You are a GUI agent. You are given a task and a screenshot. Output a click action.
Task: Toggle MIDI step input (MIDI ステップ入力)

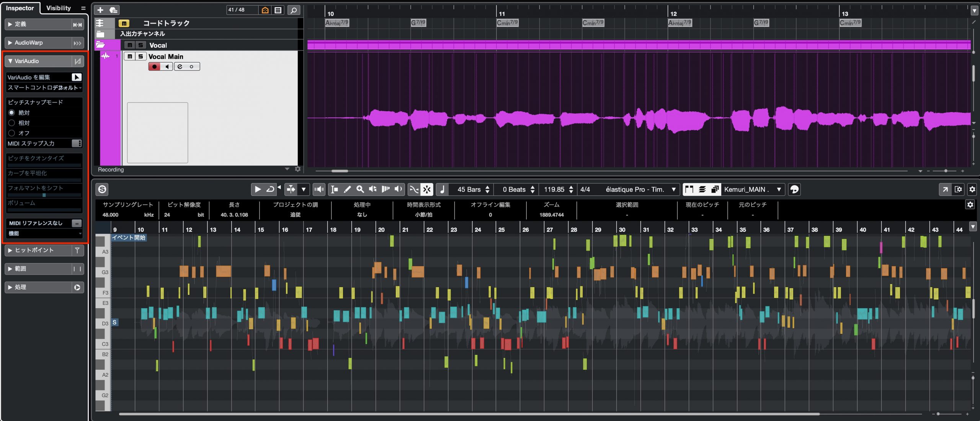point(77,143)
